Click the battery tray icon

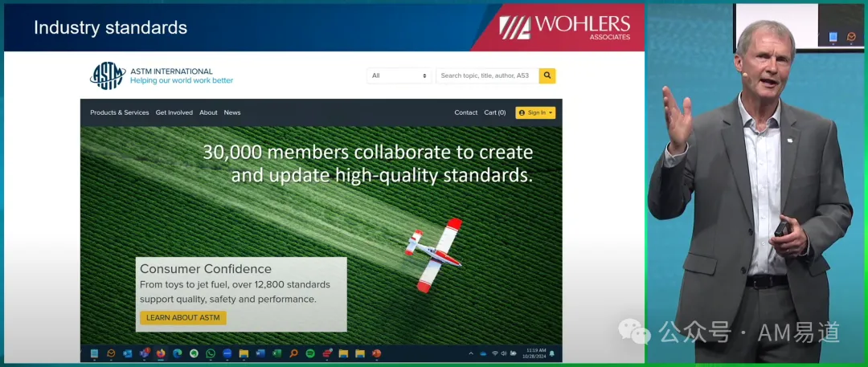[513, 353]
